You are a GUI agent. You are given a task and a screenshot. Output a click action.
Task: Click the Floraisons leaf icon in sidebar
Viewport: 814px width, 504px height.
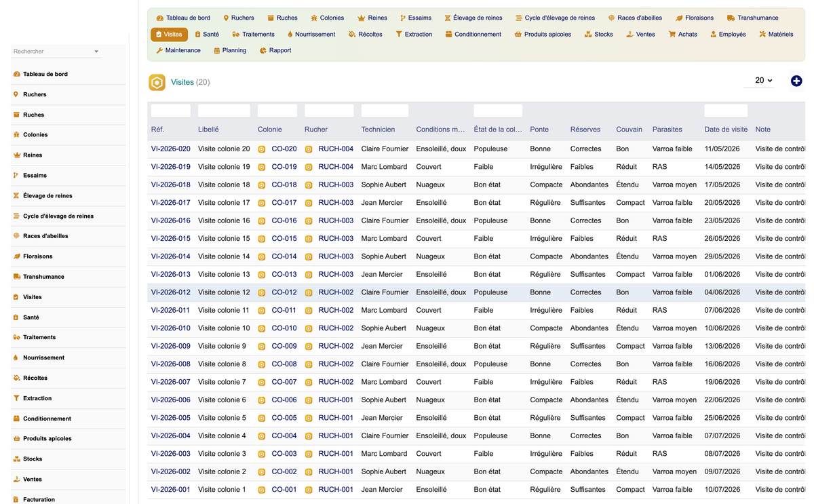pyautogui.click(x=16, y=256)
